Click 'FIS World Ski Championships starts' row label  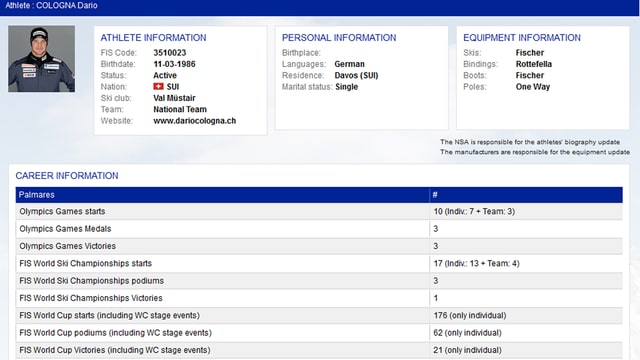[85, 263]
